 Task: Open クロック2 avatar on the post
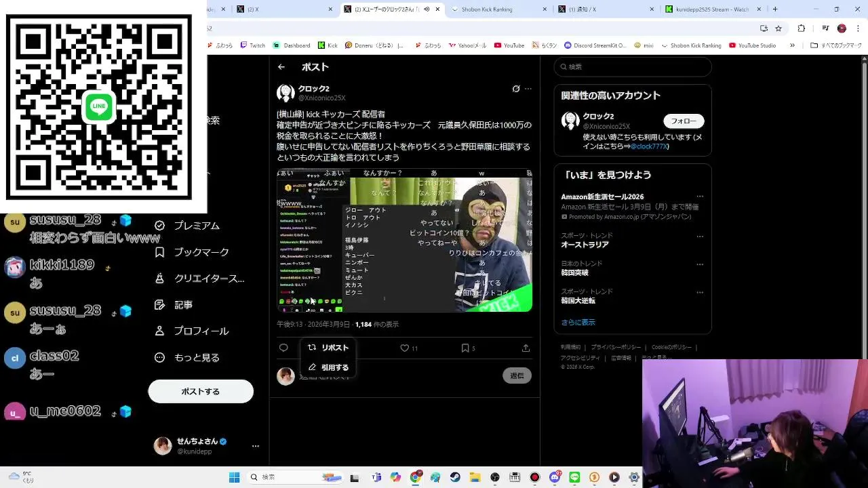tap(285, 93)
